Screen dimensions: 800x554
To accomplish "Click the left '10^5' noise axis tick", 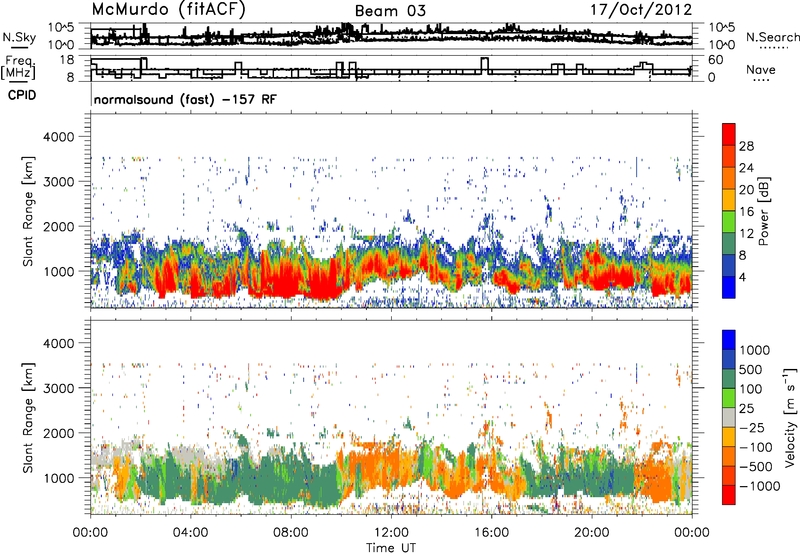I will point(61,28).
